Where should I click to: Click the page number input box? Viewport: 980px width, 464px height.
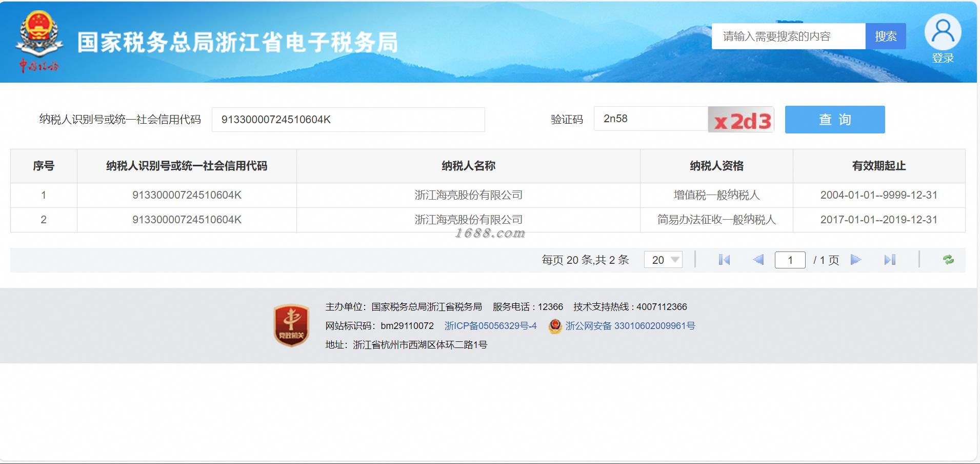tap(790, 260)
